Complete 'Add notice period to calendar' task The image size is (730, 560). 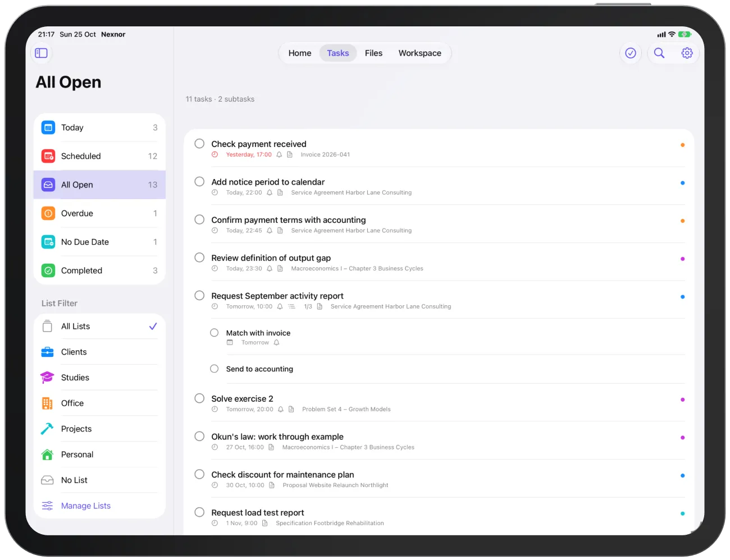[199, 182]
